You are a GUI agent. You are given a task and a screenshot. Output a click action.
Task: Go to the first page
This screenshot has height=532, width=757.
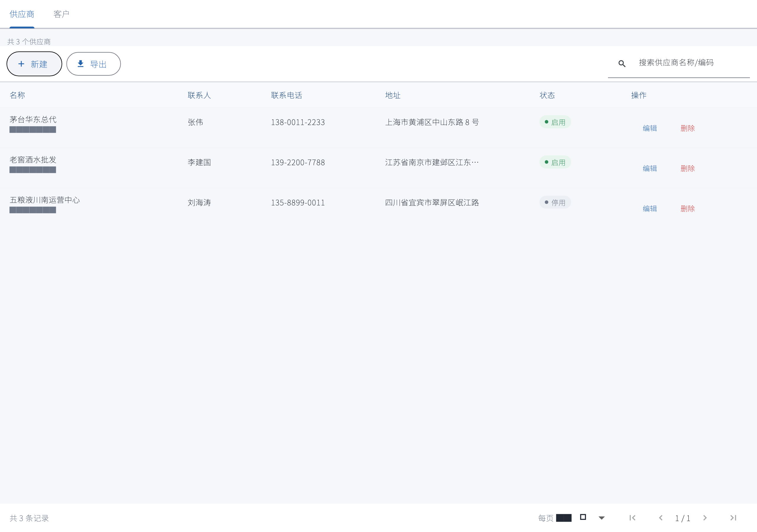pos(633,518)
